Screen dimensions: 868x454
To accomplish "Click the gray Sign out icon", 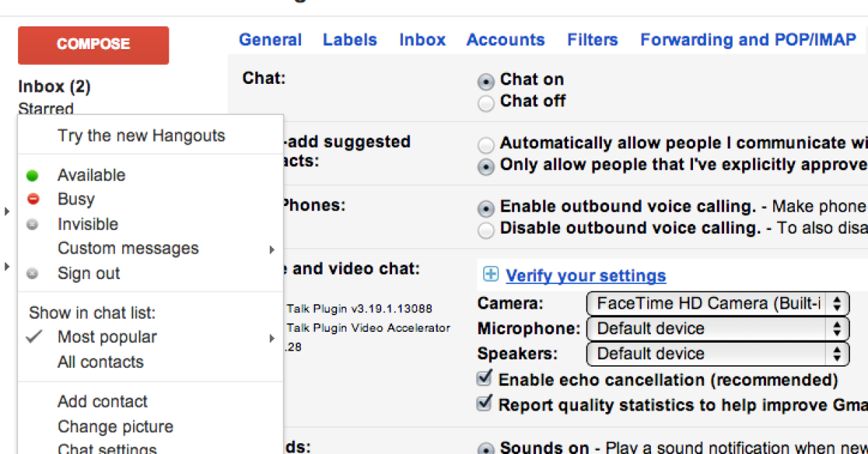I will (32, 274).
